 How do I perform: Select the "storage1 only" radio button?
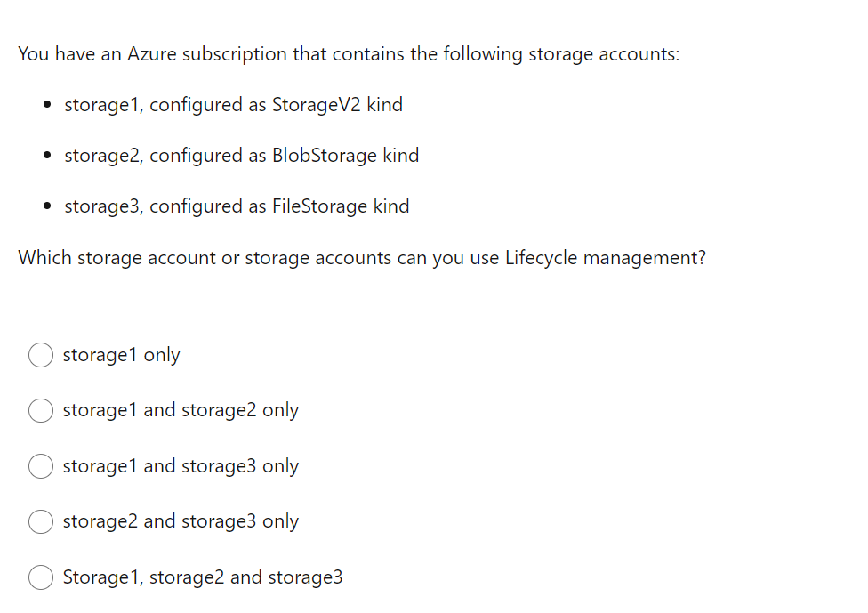tap(41, 355)
